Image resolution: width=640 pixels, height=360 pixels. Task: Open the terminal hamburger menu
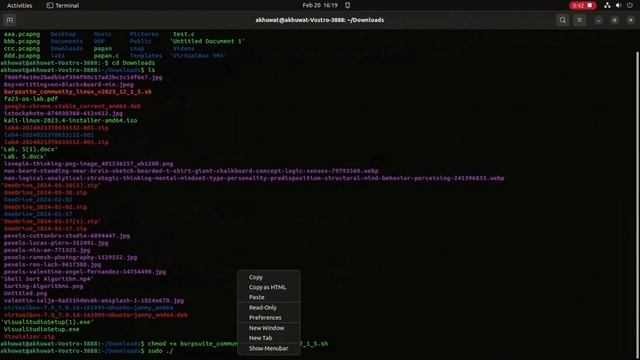pyautogui.click(x=579, y=20)
